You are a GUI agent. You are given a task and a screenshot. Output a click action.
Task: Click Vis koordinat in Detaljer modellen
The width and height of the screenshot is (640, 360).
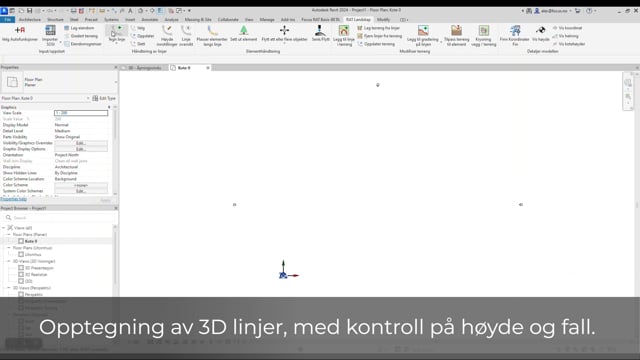pyautogui.click(x=567, y=28)
